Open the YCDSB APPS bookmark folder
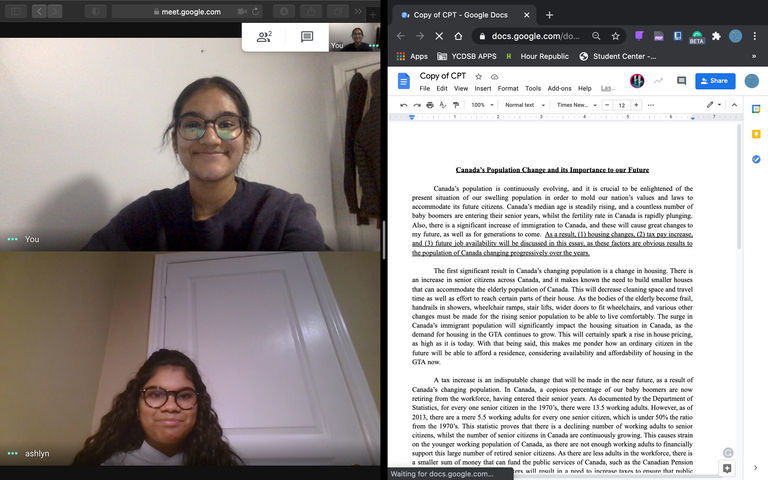This screenshot has width=768, height=480. [x=466, y=56]
